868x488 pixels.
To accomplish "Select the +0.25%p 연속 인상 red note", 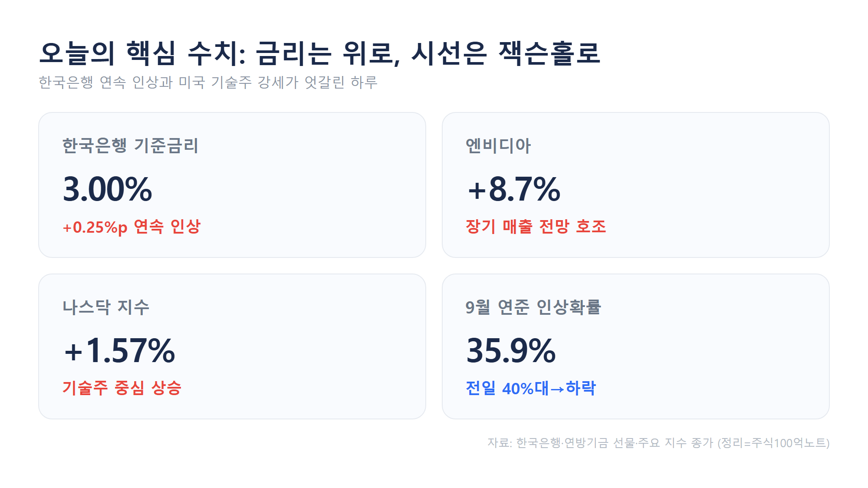I will tap(132, 227).
